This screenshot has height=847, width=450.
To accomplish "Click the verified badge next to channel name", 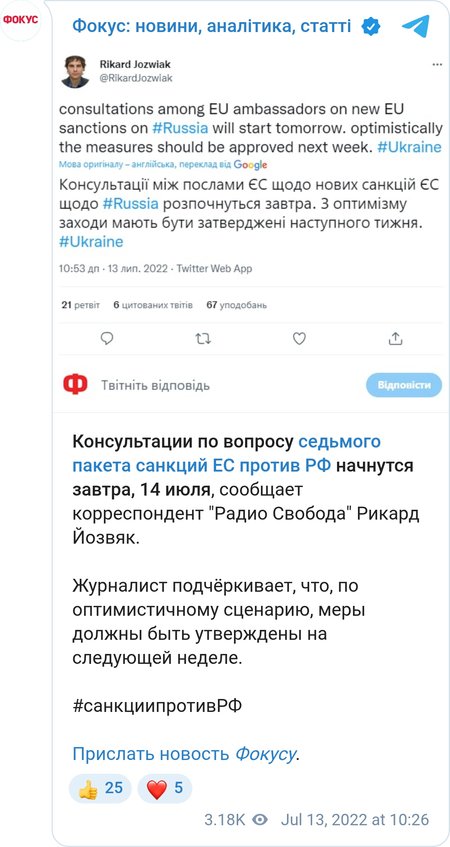I will coord(371,26).
